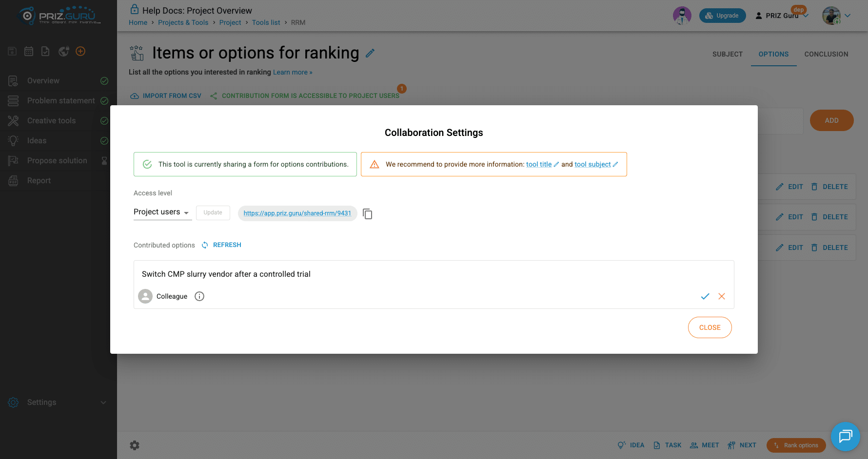This screenshot has height=459, width=868.
Task: Open Report in the sidebar
Action: coord(58,181)
